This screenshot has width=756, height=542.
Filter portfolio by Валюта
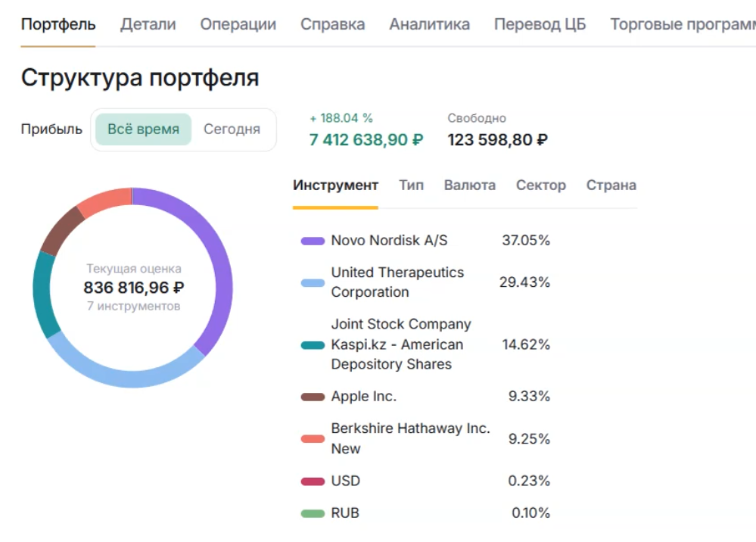(469, 185)
